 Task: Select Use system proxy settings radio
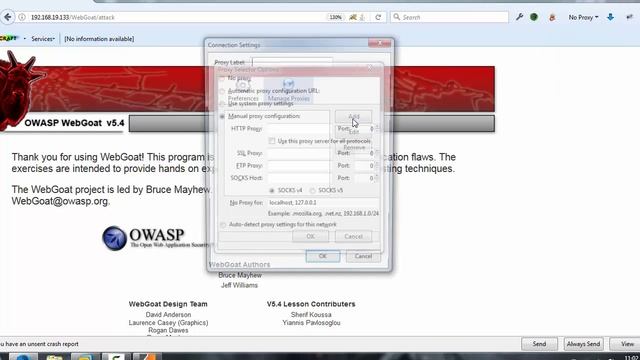[222, 104]
